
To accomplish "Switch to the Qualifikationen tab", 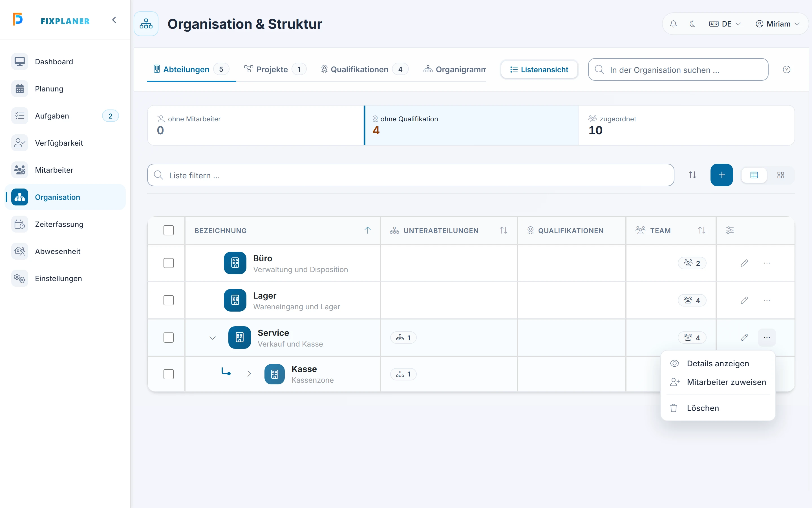I will pos(364,69).
